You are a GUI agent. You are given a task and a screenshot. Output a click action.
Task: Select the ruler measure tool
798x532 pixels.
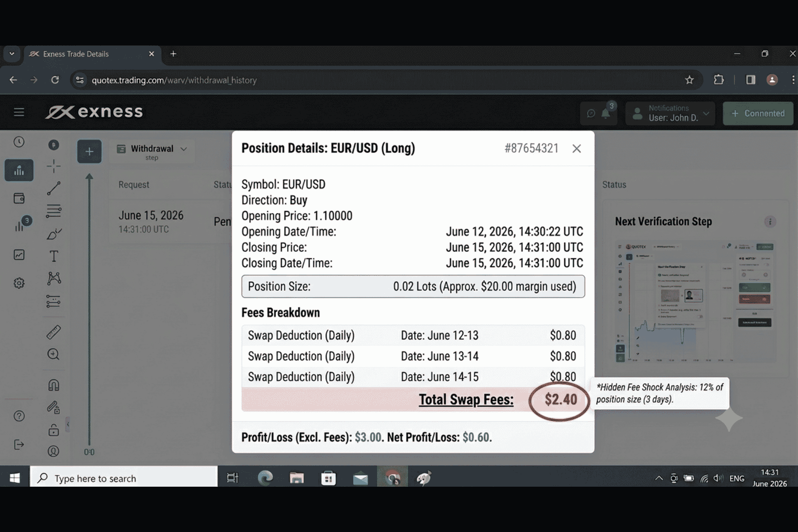tap(54, 332)
